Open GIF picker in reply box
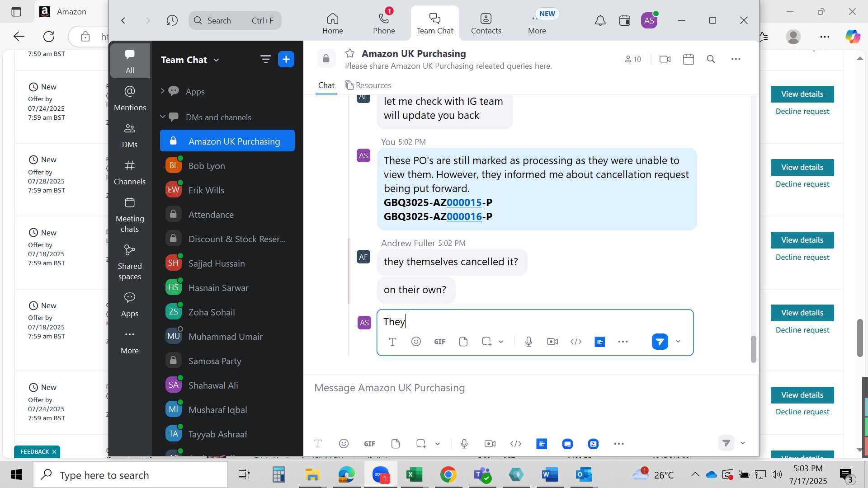Image resolution: width=868 pixels, height=488 pixels. point(439,342)
